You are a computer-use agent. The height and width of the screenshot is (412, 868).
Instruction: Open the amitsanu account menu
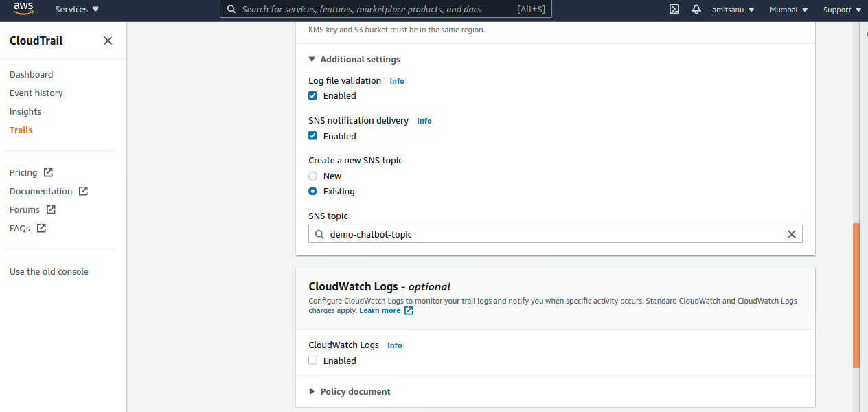733,10
